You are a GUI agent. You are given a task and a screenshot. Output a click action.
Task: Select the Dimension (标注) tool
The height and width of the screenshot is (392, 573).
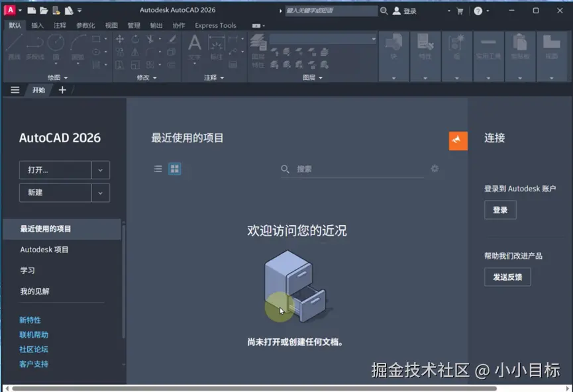[x=217, y=47]
